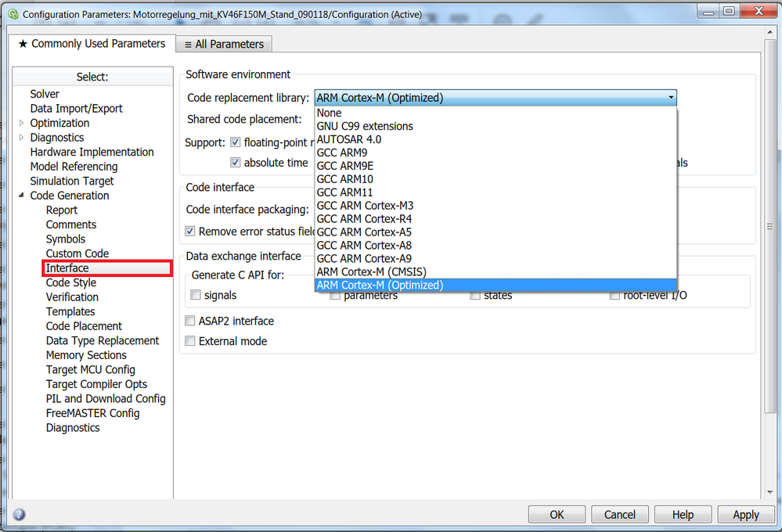This screenshot has width=782, height=532.
Task: Open Simulation Target pane
Action: (72, 181)
